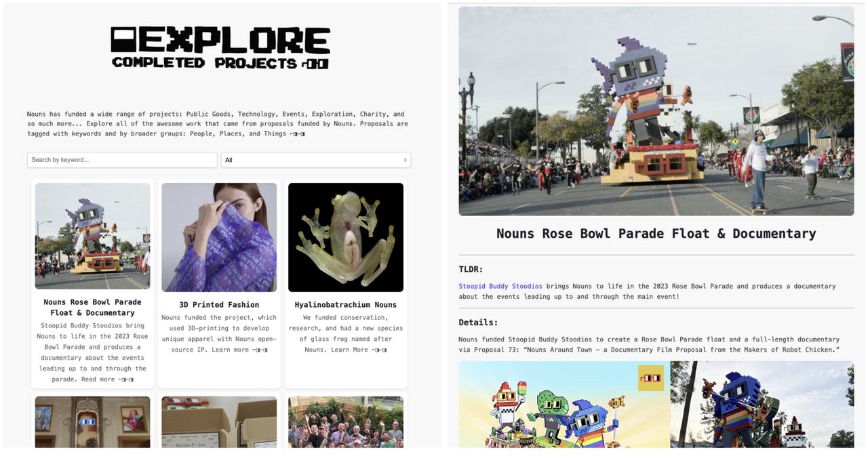Click the EXPLORE heading logo

tap(234, 40)
